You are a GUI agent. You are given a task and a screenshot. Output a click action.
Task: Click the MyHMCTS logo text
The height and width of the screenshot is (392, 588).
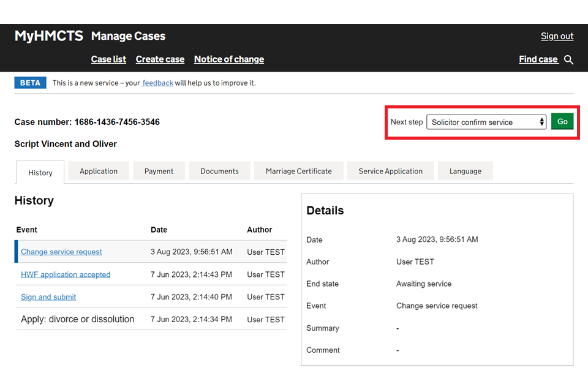[x=48, y=36]
